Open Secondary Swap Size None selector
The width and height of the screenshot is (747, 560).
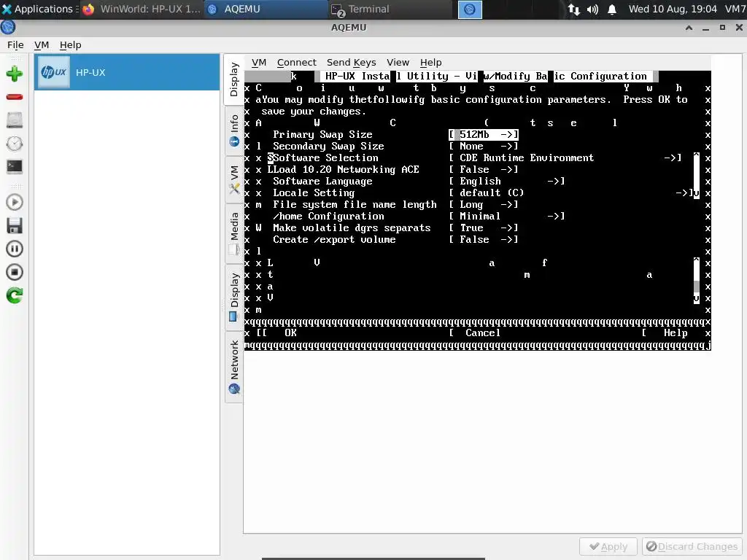tap(484, 146)
